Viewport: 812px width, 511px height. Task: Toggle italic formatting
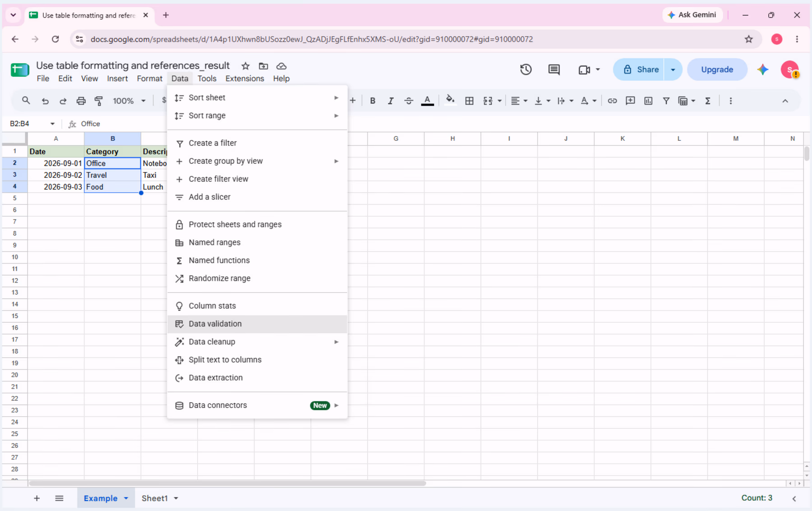[391, 101]
